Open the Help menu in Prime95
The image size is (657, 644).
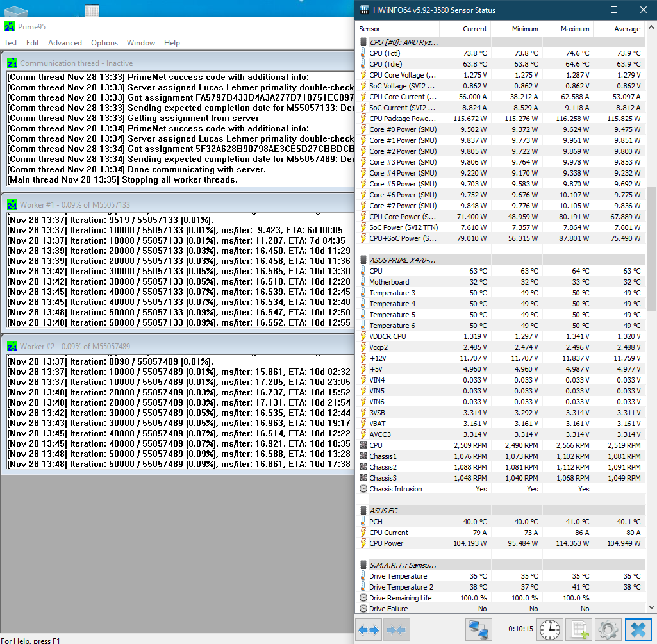click(172, 43)
